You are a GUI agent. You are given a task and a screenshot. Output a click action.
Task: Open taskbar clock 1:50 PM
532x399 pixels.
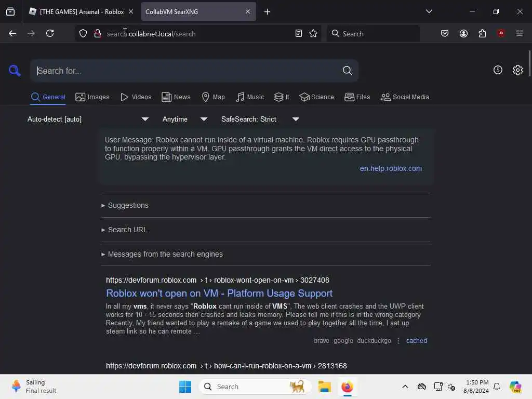tap(476, 387)
